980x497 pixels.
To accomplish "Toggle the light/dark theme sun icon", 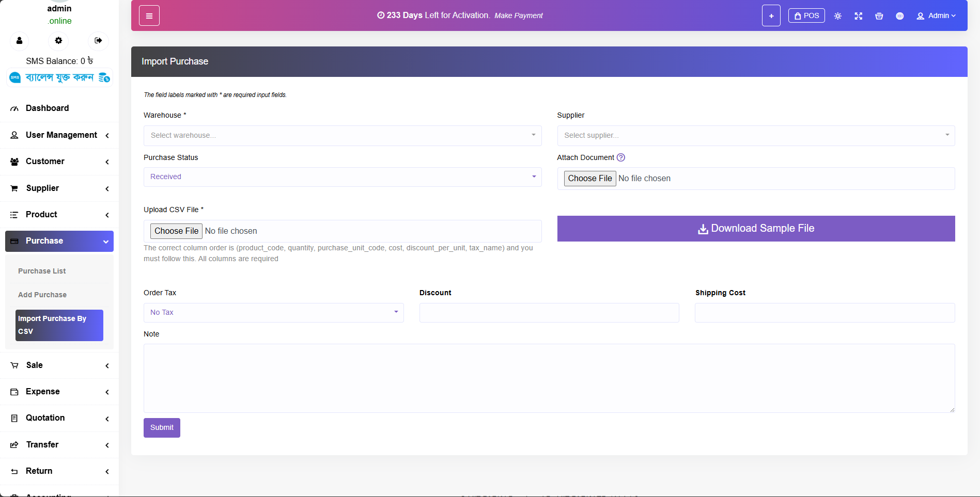I will [837, 16].
